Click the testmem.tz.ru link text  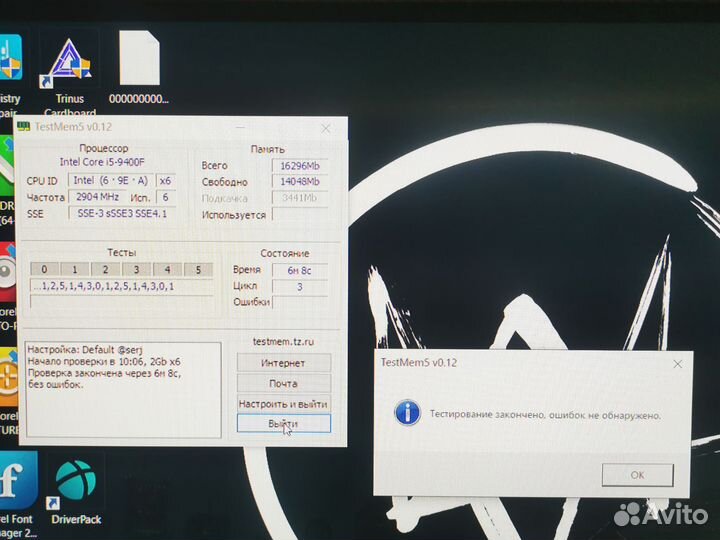(x=283, y=342)
